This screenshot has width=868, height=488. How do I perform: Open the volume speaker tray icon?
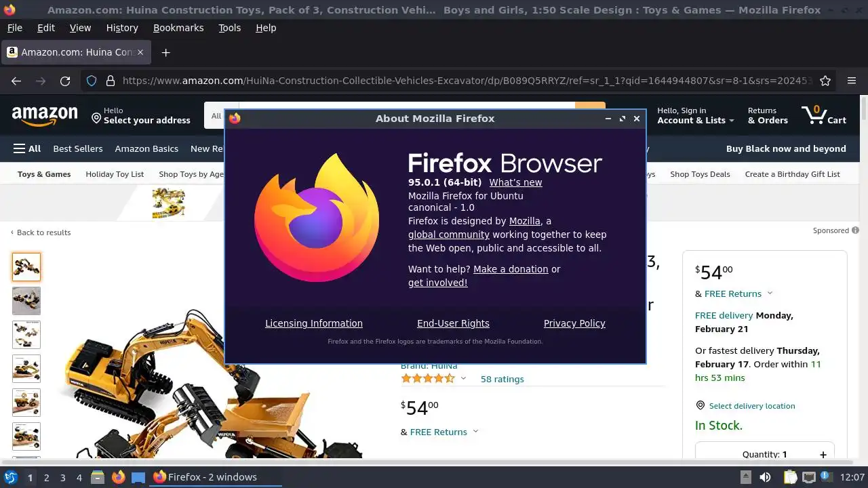(765, 477)
